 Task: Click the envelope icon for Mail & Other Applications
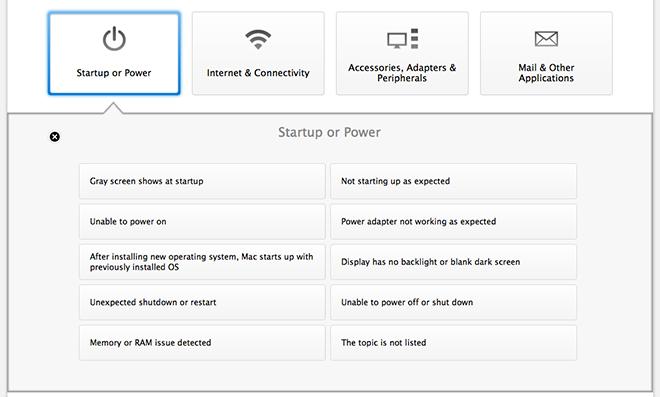coord(546,39)
